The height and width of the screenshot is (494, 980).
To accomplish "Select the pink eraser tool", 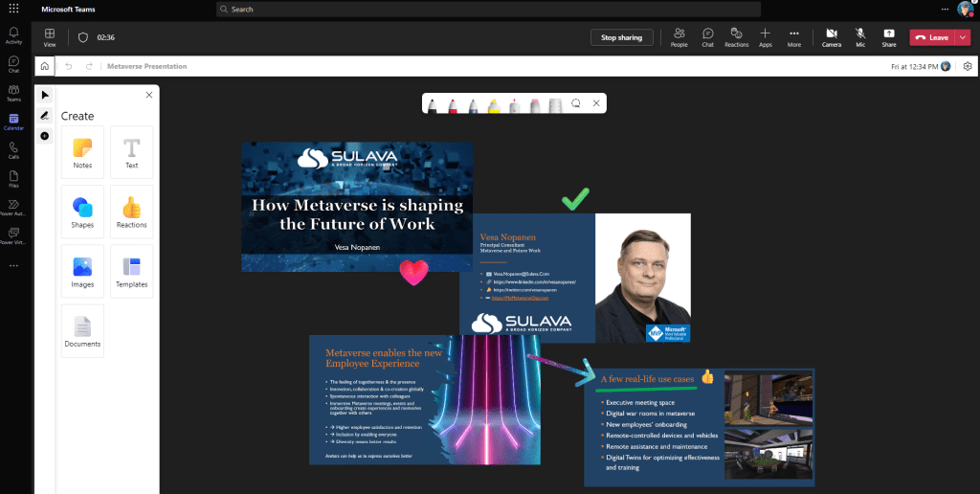I will [535, 103].
